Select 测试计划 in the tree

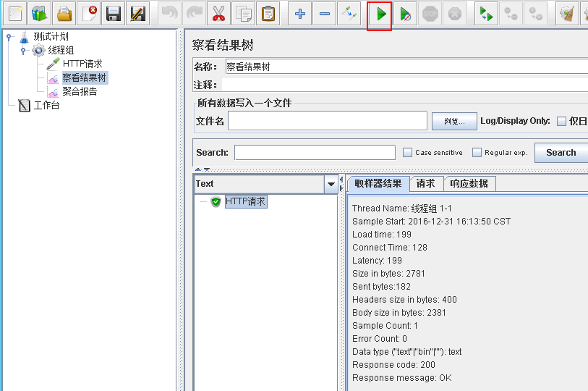coord(51,37)
